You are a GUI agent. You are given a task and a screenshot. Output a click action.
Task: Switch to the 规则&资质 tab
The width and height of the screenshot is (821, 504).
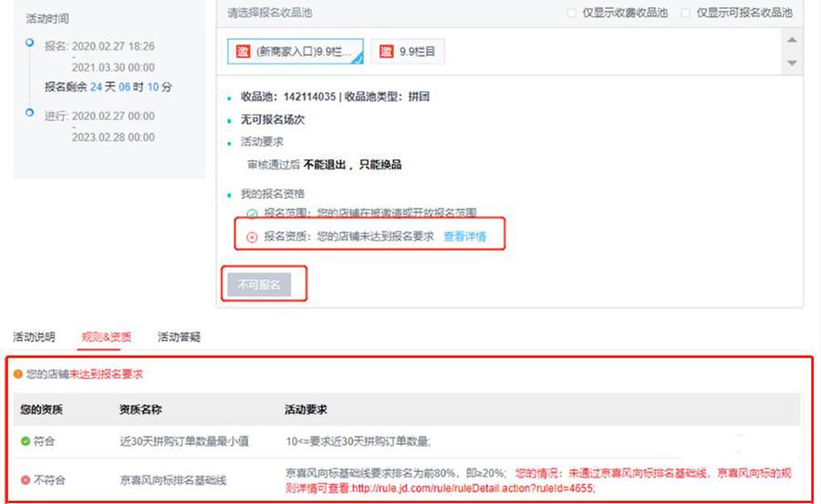tap(106, 337)
